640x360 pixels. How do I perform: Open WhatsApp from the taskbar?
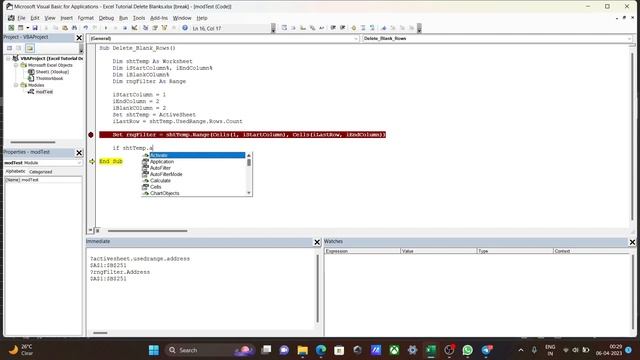pos(467,350)
